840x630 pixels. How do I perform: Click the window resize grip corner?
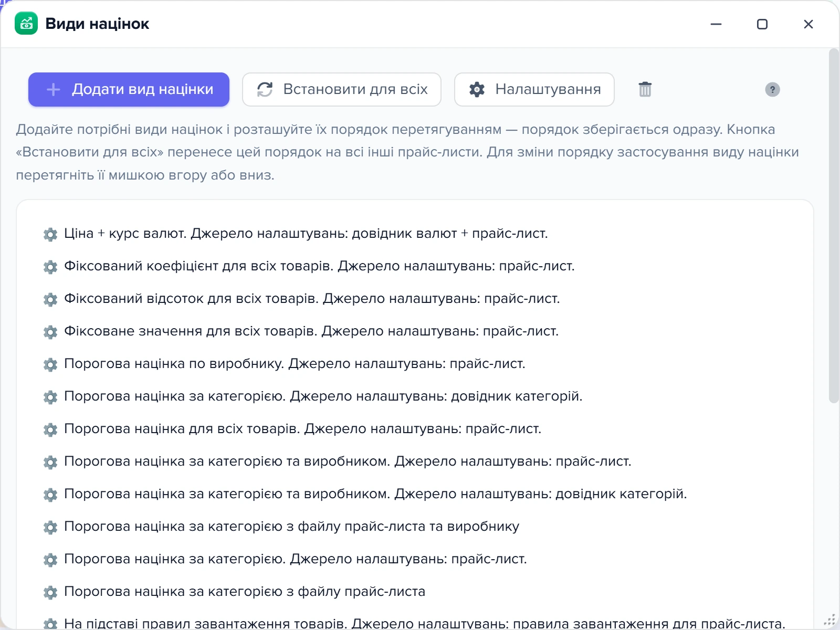[829, 620]
